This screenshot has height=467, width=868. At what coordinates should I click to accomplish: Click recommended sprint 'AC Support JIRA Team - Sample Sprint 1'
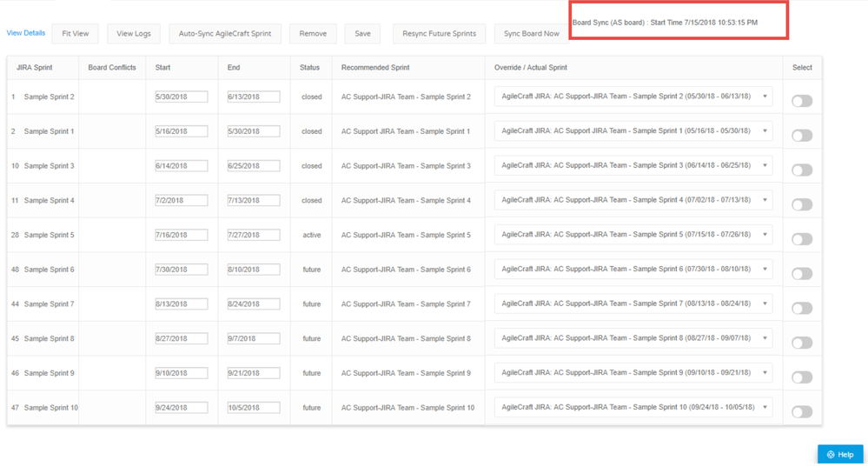[406, 131]
